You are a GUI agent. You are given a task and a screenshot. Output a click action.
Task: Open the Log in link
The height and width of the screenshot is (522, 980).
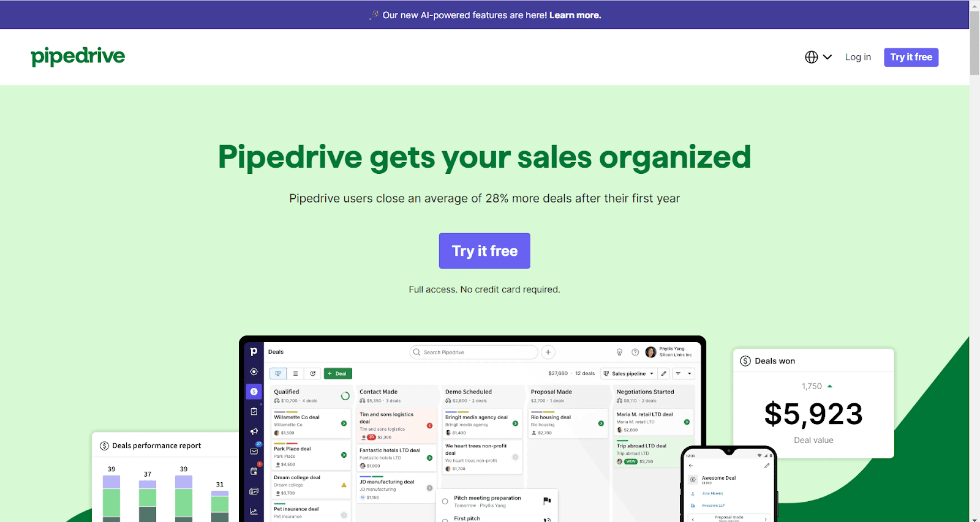click(x=858, y=57)
